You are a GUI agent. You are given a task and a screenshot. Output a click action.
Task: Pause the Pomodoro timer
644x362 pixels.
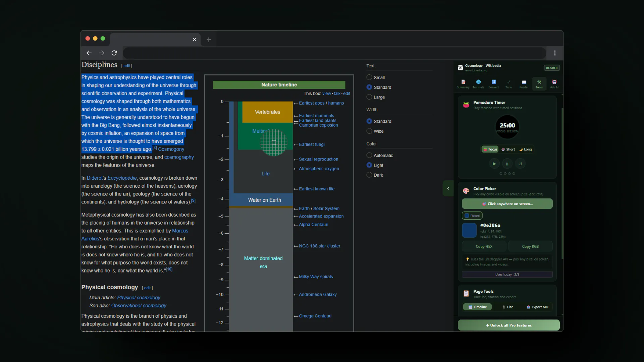[x=507, y=164]
